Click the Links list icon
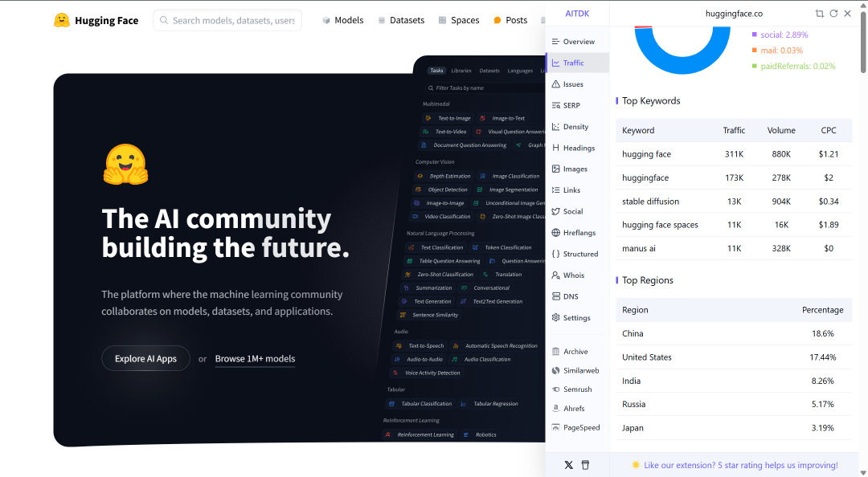Image resolution: width=868 pixels, height=477 pixels. 556,190
